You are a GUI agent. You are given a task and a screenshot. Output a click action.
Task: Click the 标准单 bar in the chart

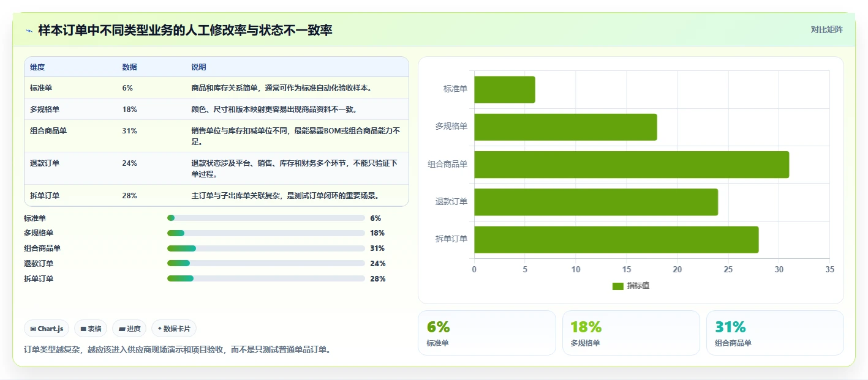[x=505, y=89]
